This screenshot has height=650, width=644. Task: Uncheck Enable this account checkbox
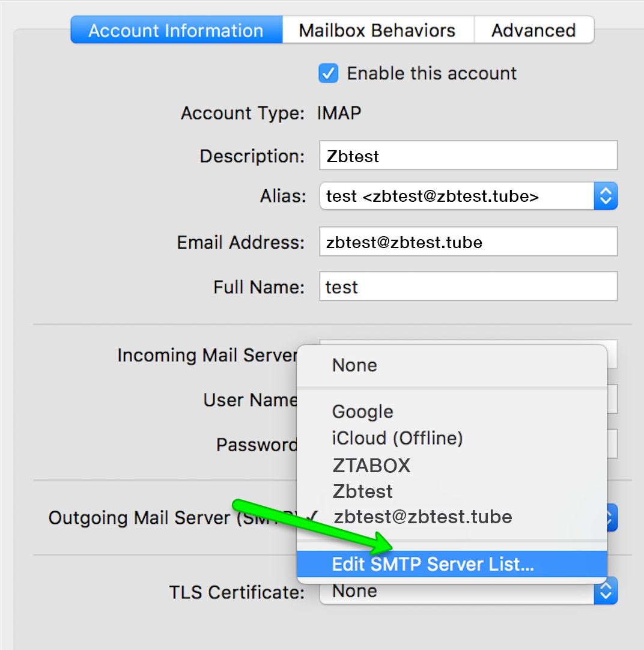tap(328, 74)
